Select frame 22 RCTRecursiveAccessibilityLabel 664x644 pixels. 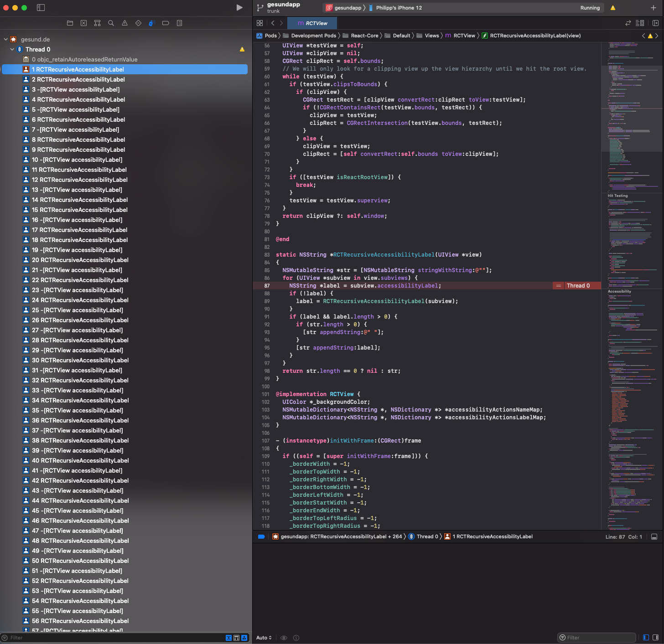click(125, 280)
